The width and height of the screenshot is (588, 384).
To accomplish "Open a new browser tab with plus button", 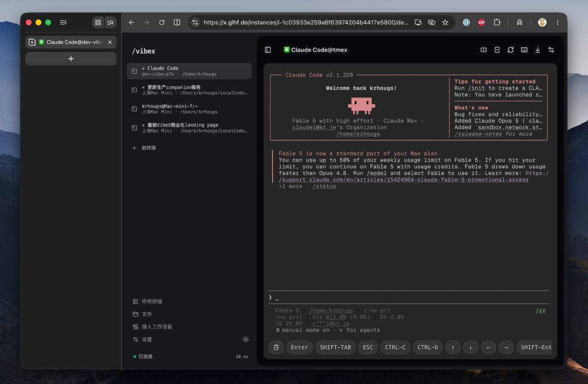I will (x=71, y=59).
